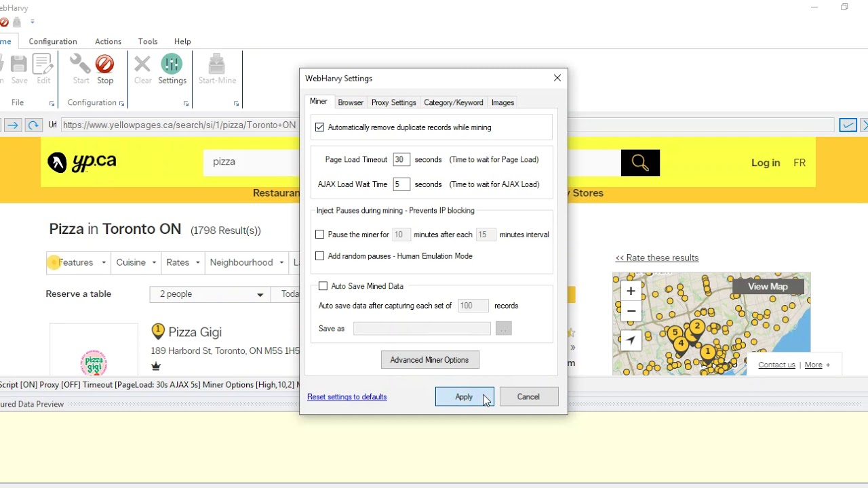Click the Log in link
This screenshot has width=868, height=488.
(x=766, y=163)
